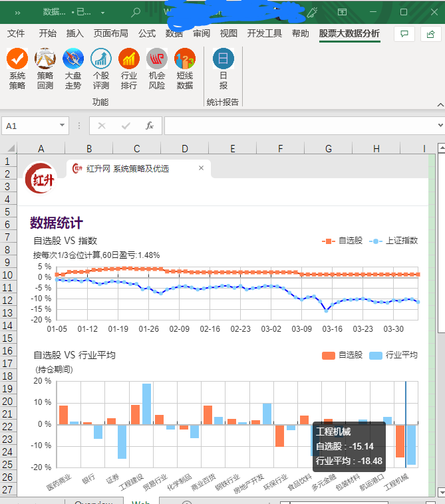Click the 红升 round logo
The height and width of the screenshot is (504, 445).
coord(41,179)
